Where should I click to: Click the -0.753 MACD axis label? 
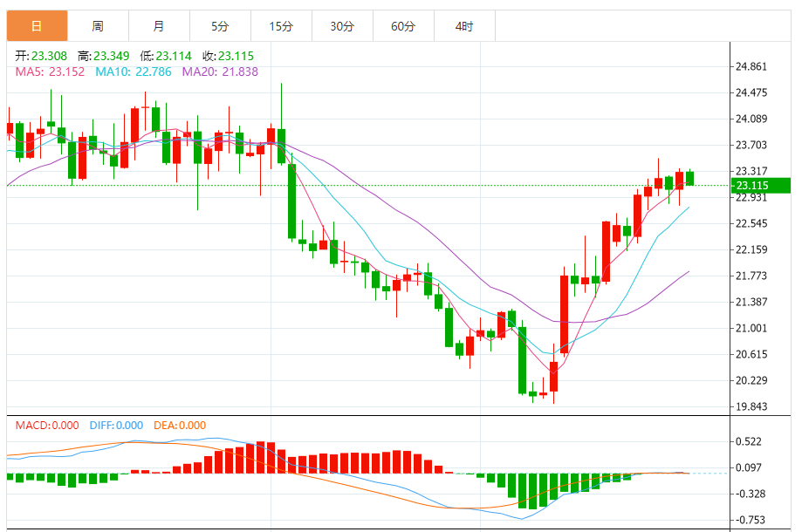pyautogui.click(x=750, y=520)
